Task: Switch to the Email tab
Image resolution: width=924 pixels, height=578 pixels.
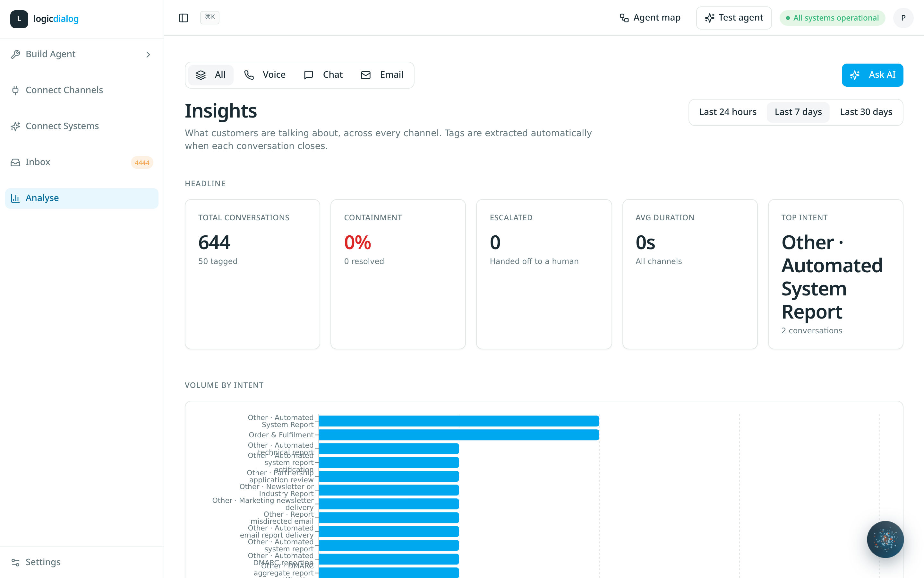Action: [382, 75]
